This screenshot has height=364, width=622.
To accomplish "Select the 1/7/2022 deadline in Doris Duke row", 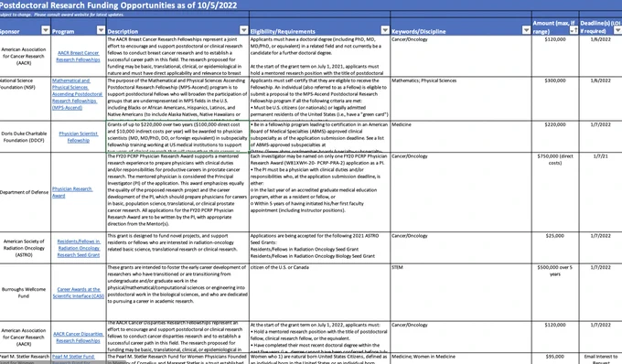I will 601,137.
